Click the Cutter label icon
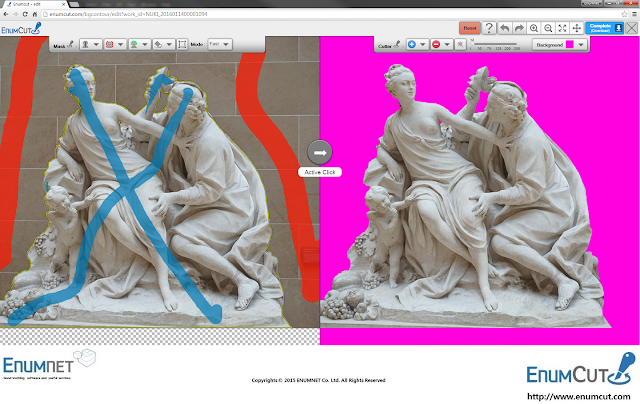This screenshot has width=640, height=404. click(x=397, y=44)
